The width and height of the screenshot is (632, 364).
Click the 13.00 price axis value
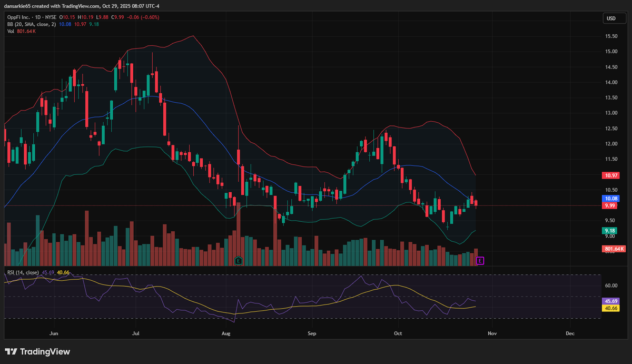pyautogui.click(x=611, y=113)
